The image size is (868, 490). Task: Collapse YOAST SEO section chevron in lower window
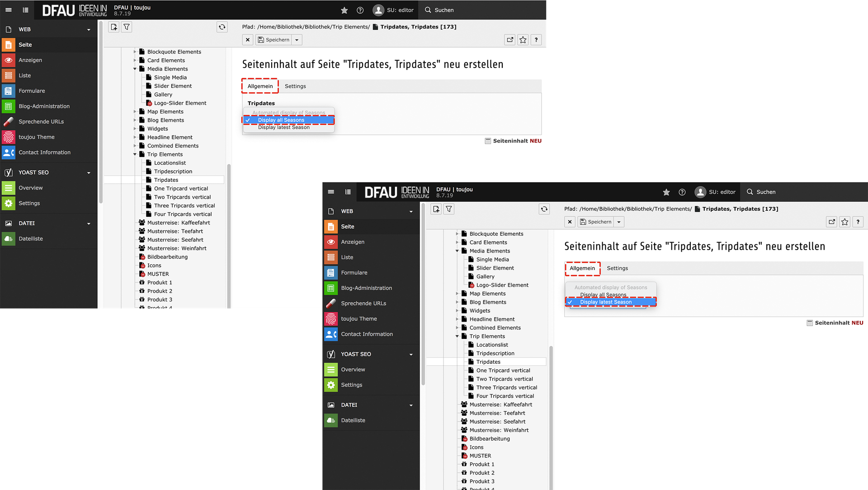coord(411,354)
